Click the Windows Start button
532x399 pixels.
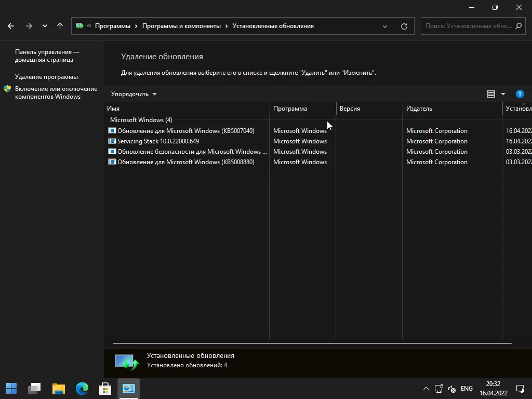point(11,388)
